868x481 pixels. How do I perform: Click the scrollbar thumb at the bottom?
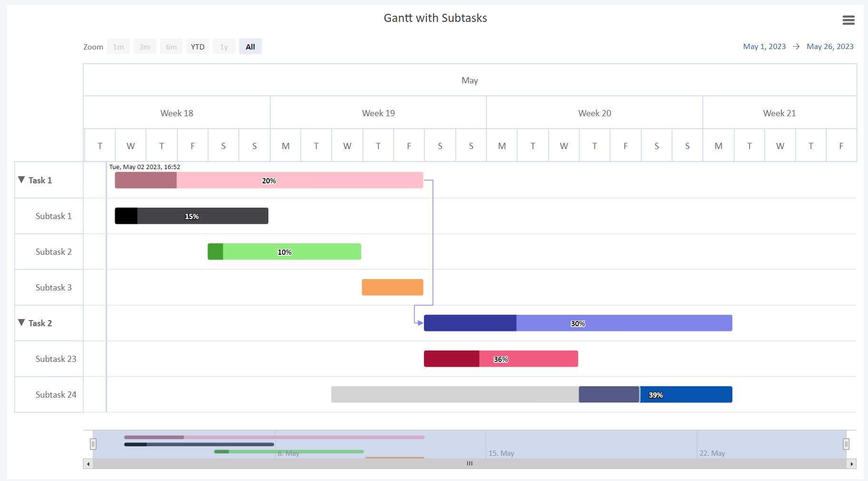tap(469, 463)
